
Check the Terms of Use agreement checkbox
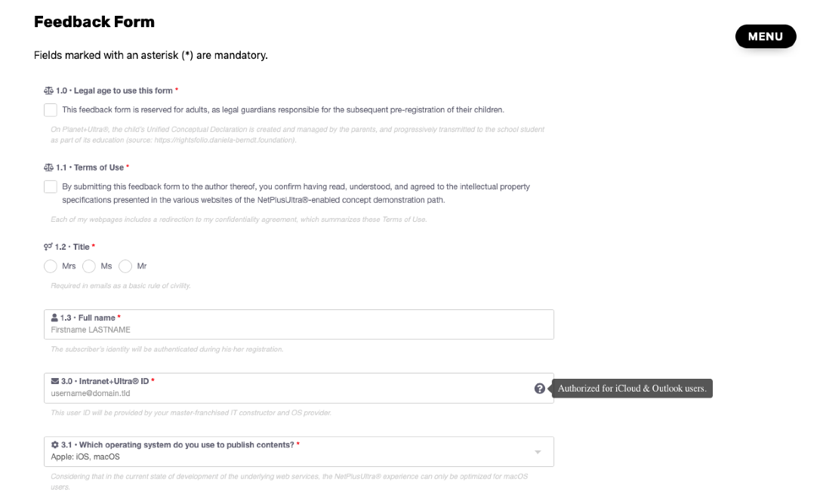point(50,187)
